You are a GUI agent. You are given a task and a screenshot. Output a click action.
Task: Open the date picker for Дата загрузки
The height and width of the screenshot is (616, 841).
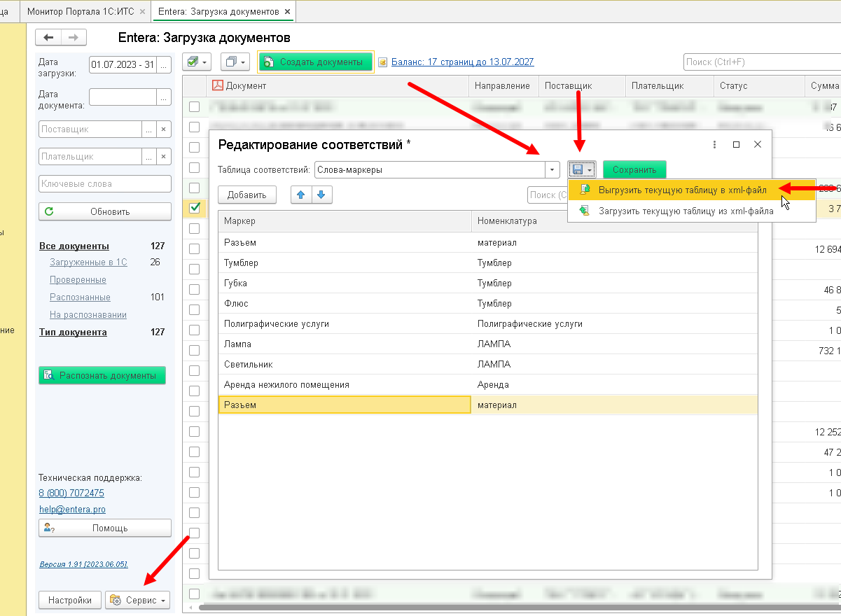point(164,65)
